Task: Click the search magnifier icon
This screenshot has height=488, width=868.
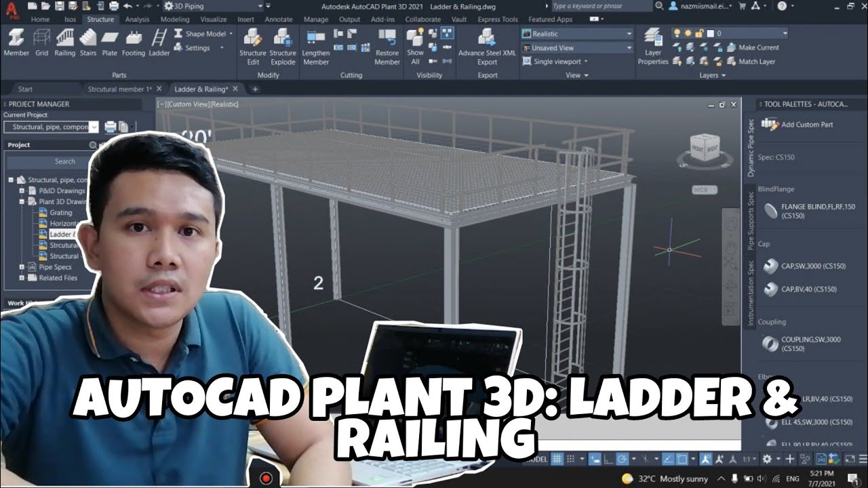Action: pos(660,6)
